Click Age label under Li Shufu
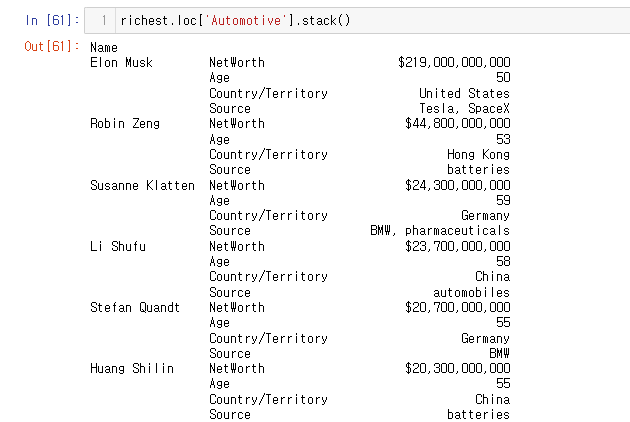Screen dimensions: 630x422 [x=219, y=262]
